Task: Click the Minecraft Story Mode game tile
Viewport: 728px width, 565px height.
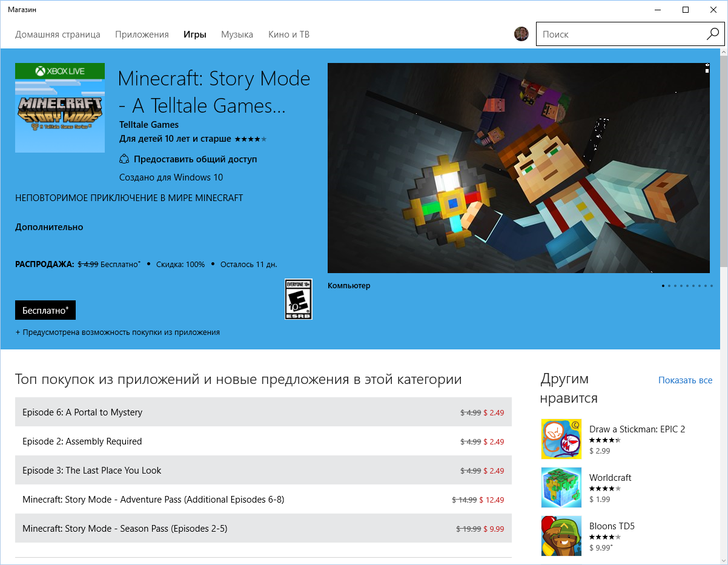Action: tap(60, 108)
